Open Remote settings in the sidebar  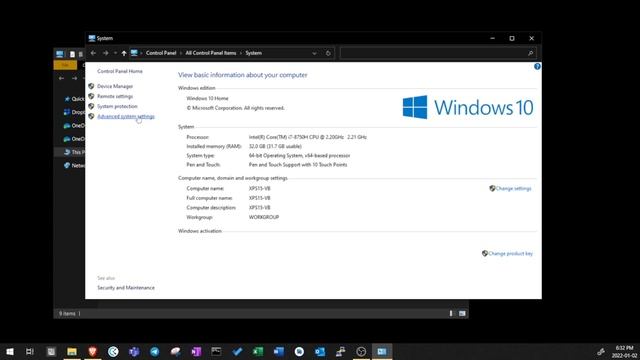pyautogui.click(x=115, y=96)
